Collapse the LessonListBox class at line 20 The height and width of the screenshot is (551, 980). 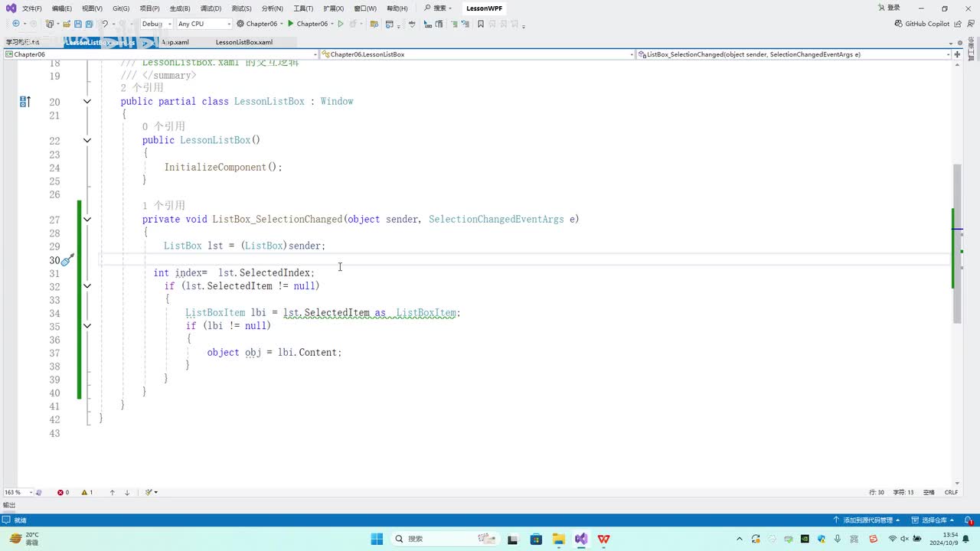pos(87,102)
